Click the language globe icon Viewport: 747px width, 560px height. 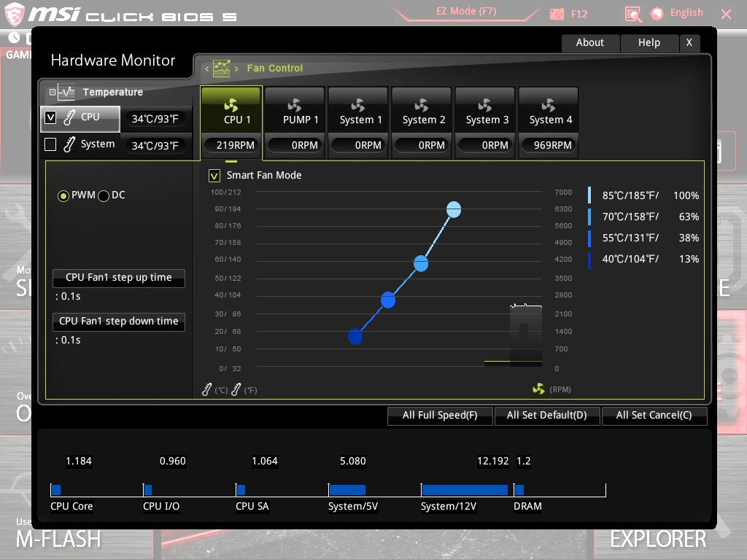(657, 14)
